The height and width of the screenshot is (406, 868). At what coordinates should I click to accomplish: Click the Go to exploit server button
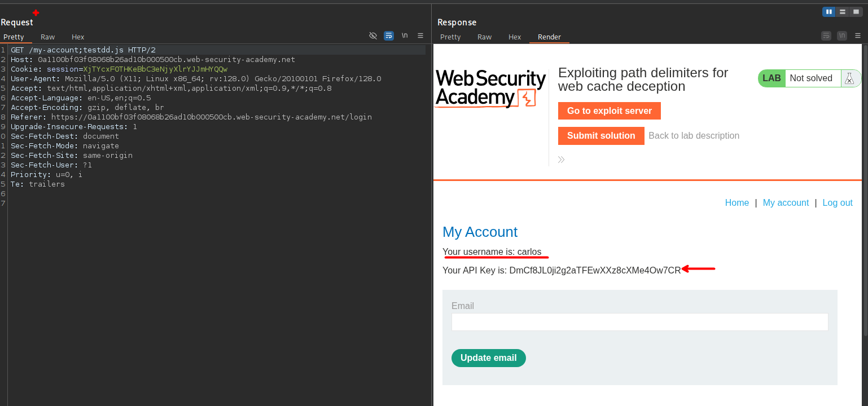point(609,111)
